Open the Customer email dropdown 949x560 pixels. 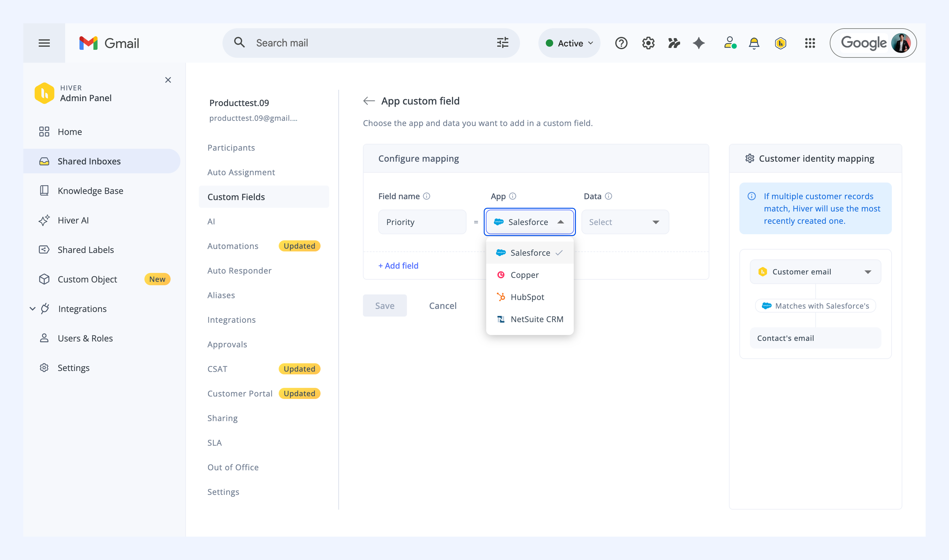(x=815, y=272)
